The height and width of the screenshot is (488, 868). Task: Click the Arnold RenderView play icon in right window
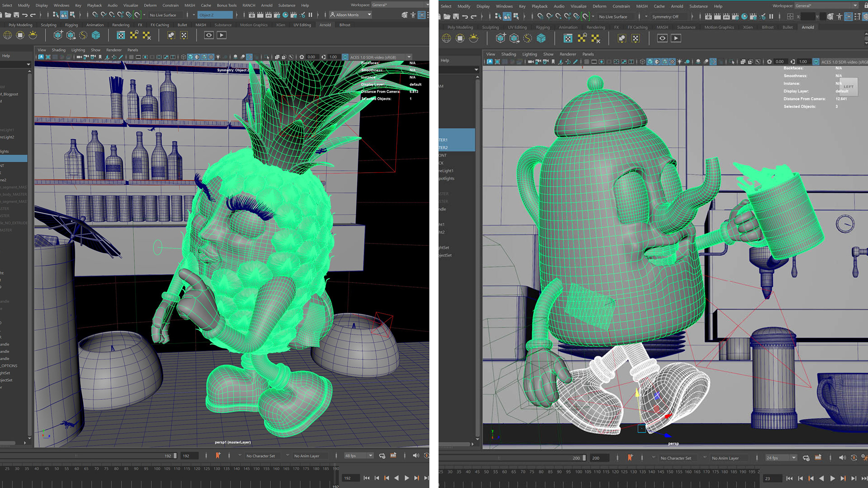676,38
